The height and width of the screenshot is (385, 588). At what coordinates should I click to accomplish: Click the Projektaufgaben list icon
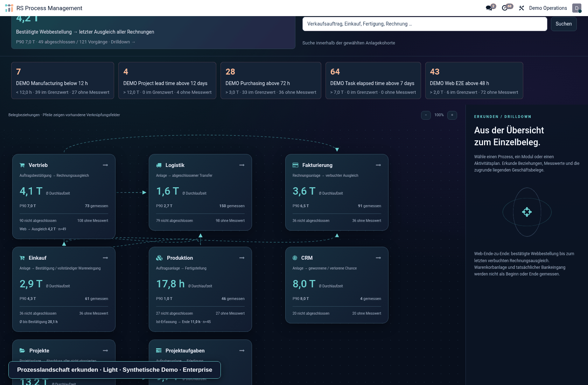(x=159, y=351)
